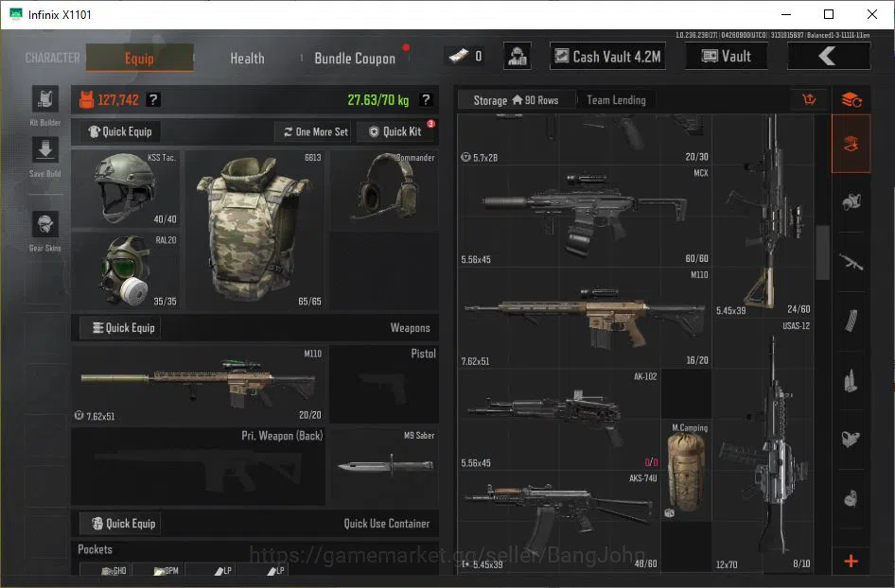The height and width of the screenshot is (588, 895).
Task: Minimize the Infinix X1101 window
Action: pyautogui.click(x=786, y=14)
